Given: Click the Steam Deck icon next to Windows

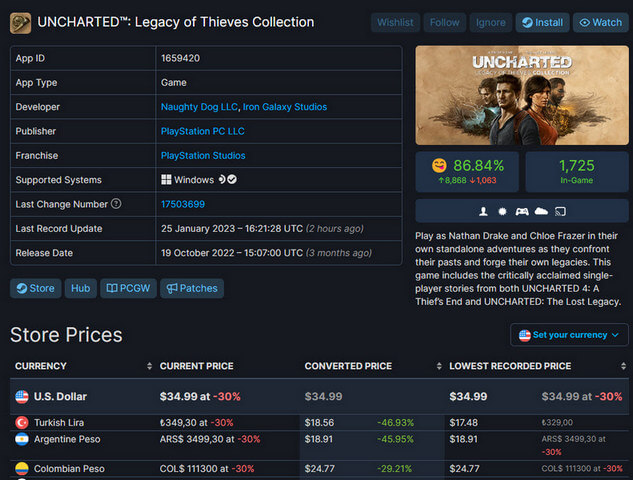Looking at the screenshot, I should pos(222,179).
